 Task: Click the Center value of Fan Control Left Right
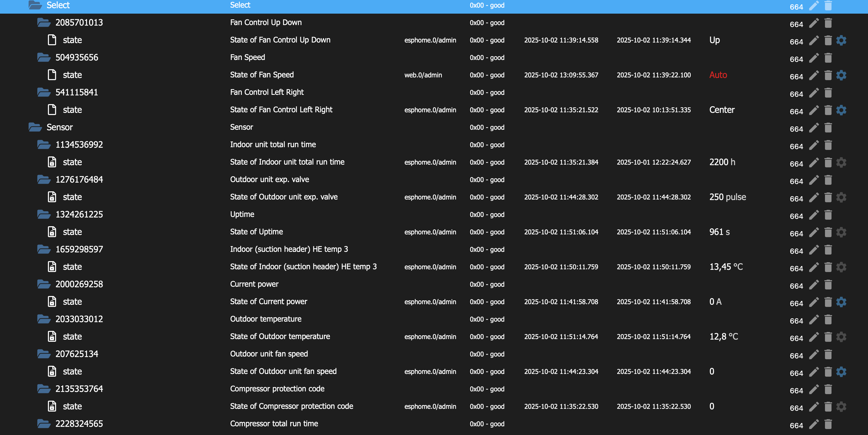[722, 110]
